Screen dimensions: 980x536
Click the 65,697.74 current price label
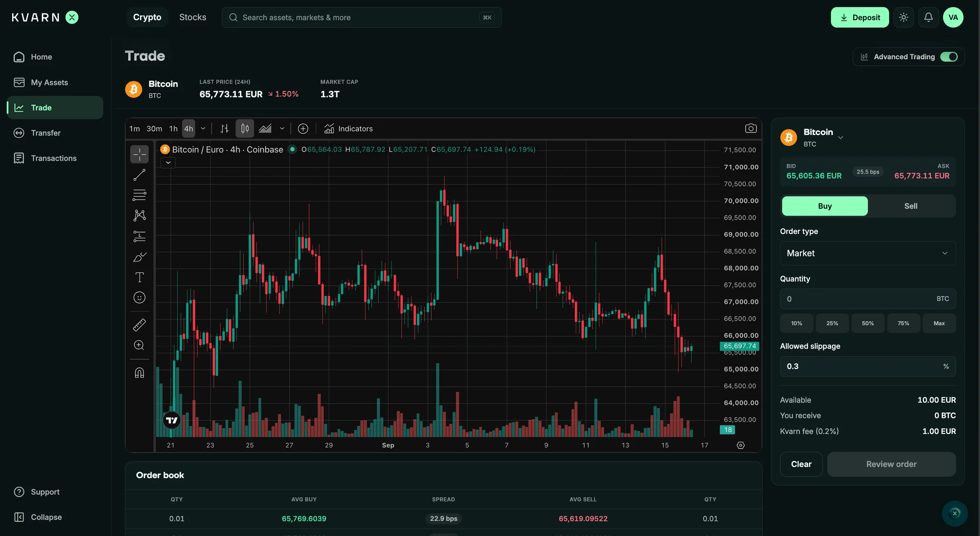click(739, 346)
